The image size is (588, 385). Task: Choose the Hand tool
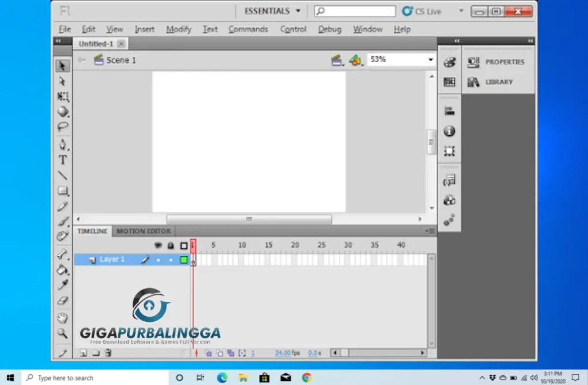pos(63,317)
